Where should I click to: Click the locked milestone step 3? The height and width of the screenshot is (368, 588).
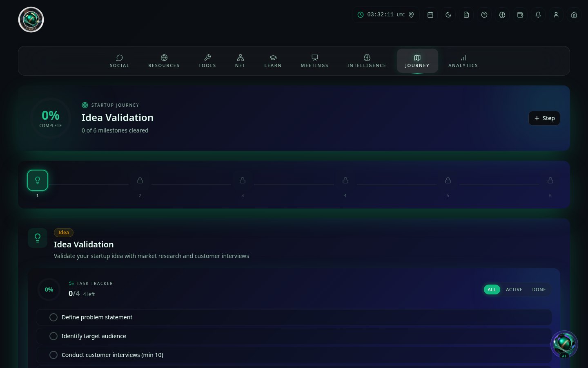[243, 180]
